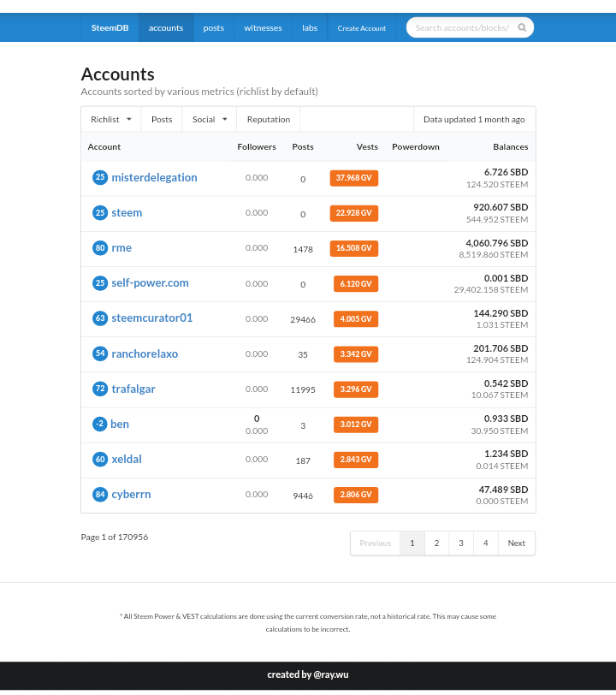616x695 pixels.
Task: Open the posts nav tab
Action: (214, 27)
